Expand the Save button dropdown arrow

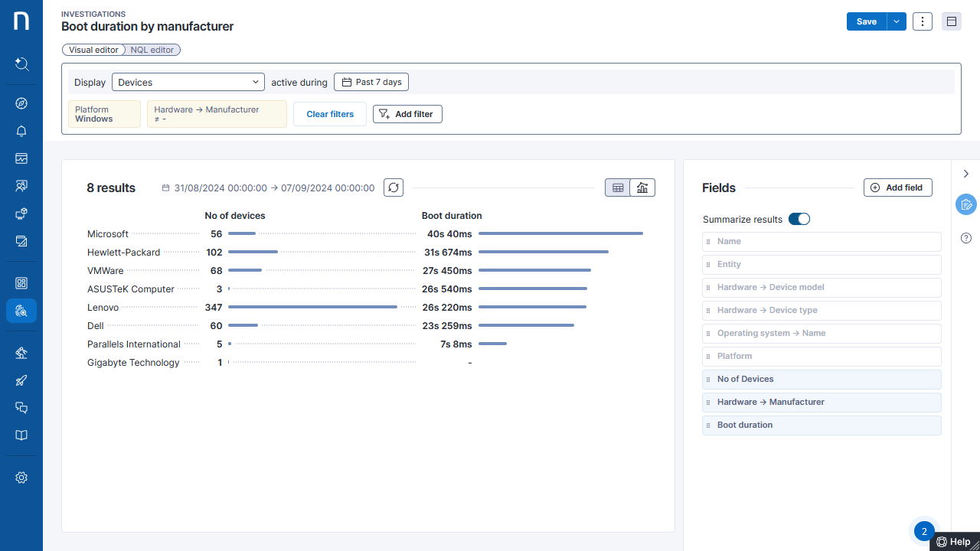(x=897, y=21)
